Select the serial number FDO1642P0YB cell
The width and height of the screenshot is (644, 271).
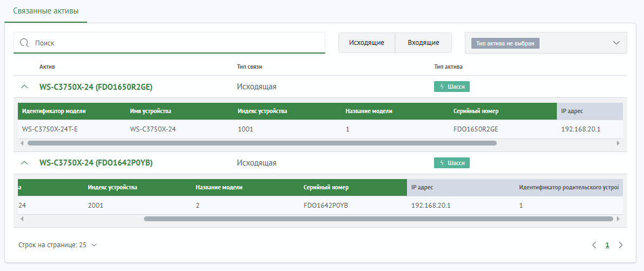(326, 206)
